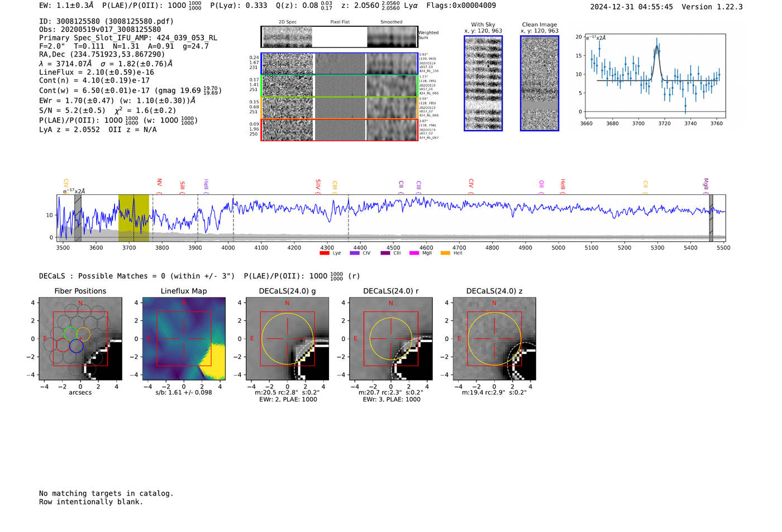Viewport: 782px width, 532px height.
Task: Click the magenta MgII legend swatch
Action: [414, 253]
